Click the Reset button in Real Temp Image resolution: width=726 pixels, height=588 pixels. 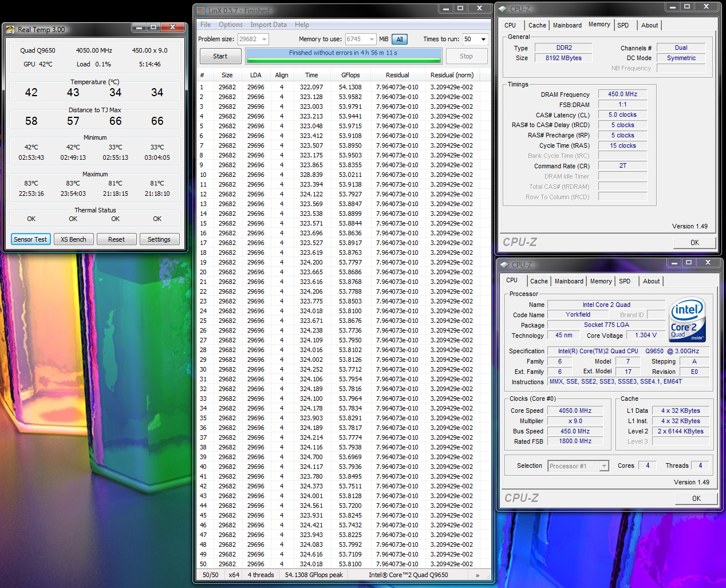[116, 239]
